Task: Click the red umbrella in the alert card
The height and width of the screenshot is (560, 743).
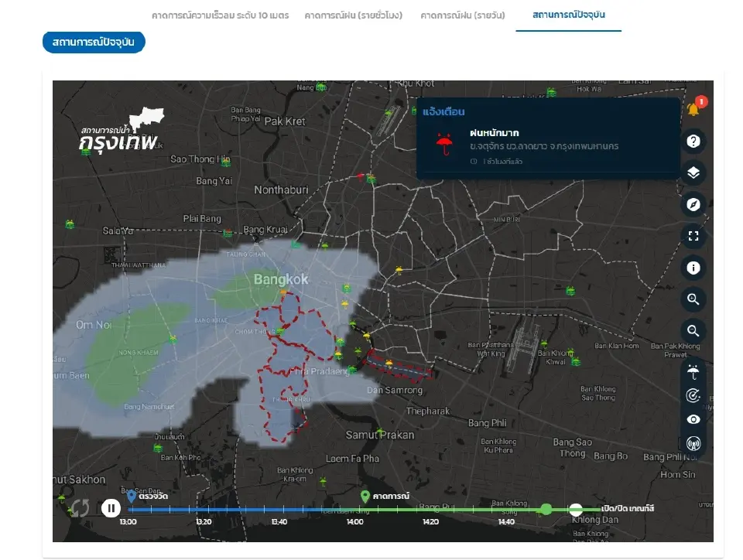Action: point(444,145)
